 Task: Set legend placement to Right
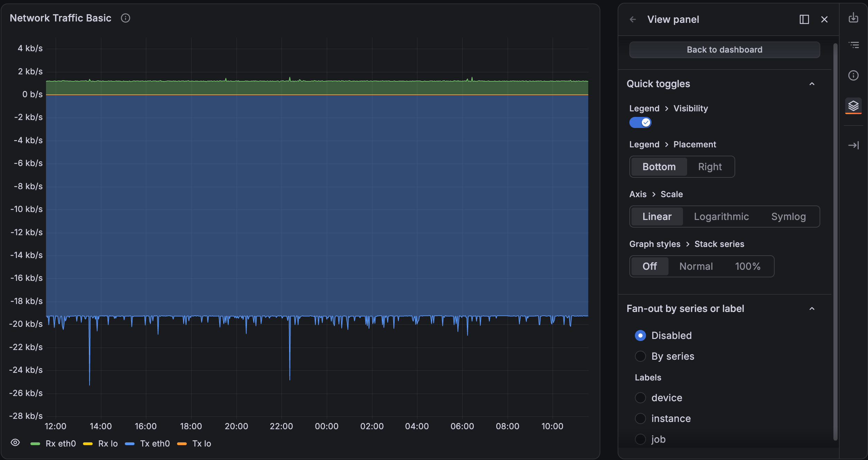710,167
